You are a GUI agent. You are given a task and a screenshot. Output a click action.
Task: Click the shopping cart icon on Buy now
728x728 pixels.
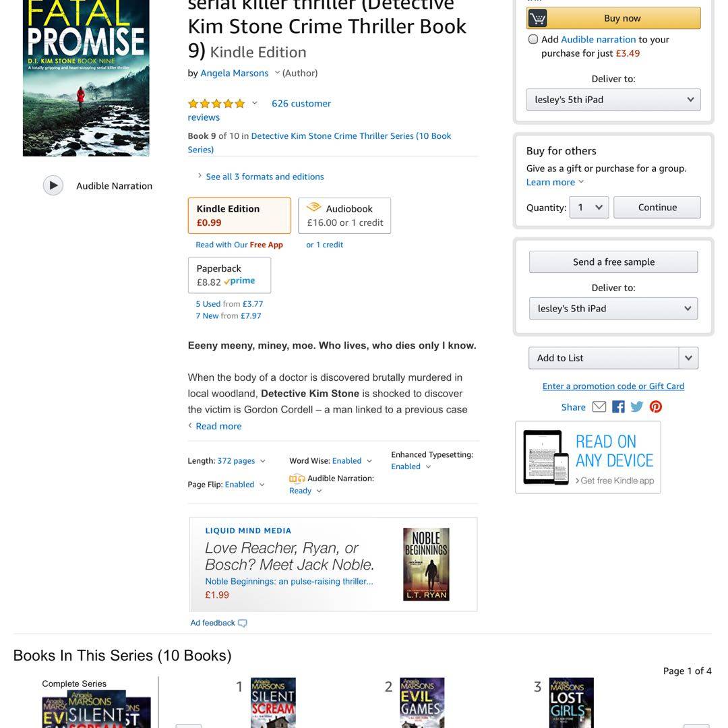[537, 19]
